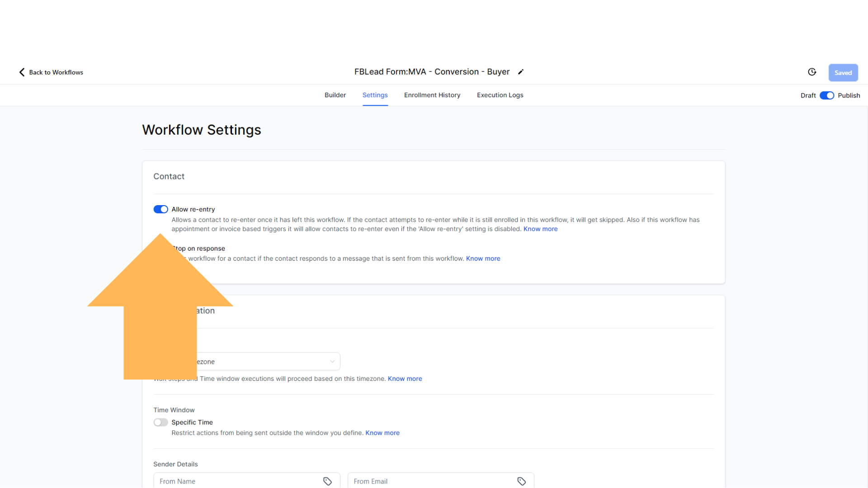Open Know more link for Stop on response
The width and height of the screenshot is (868, 488).
(483, 258)
